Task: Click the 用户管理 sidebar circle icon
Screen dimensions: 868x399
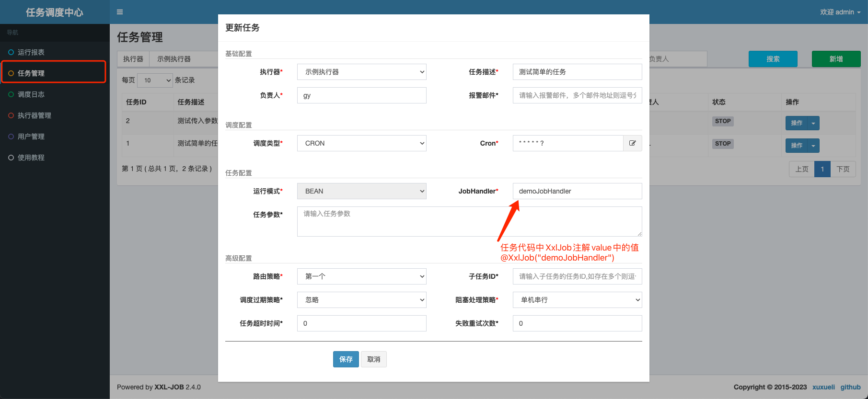Action: pos(11,137)
